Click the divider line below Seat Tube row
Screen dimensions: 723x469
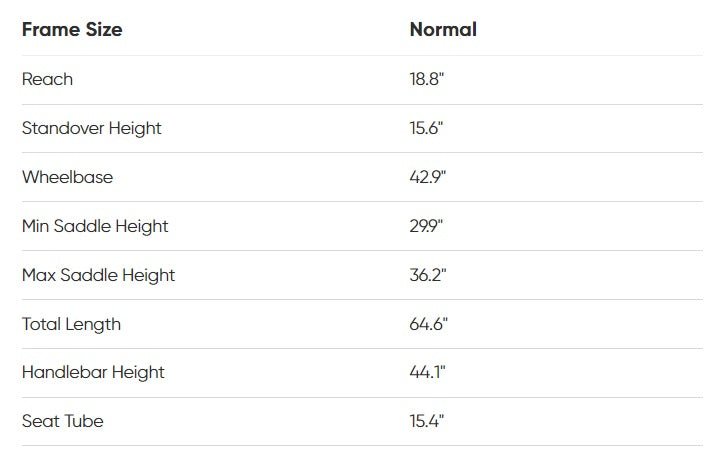coord(361,446)
